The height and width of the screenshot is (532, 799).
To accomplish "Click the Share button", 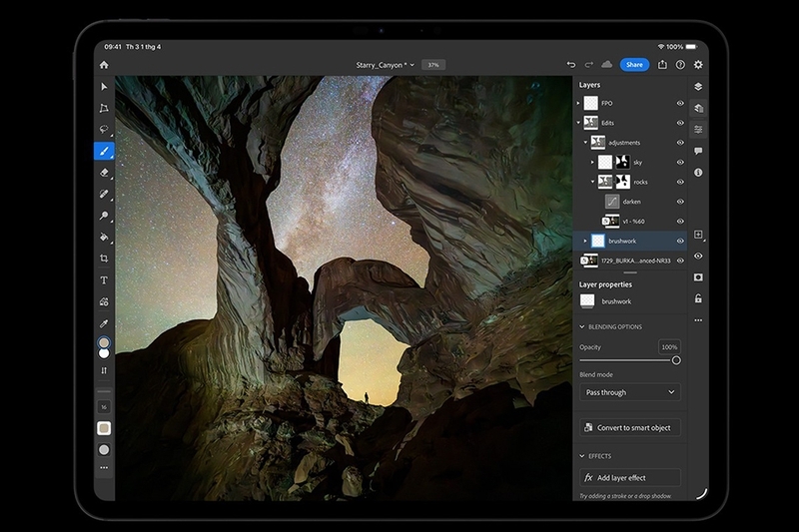I will (634, 65).
